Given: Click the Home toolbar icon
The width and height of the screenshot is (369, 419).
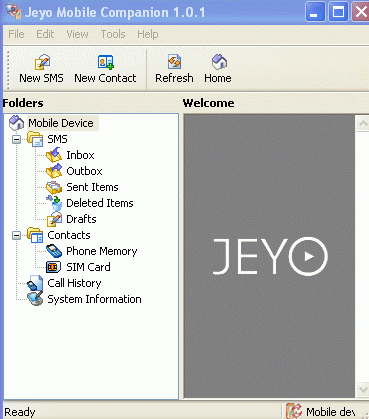Looking at the screenshot, I should click(219, 62).
